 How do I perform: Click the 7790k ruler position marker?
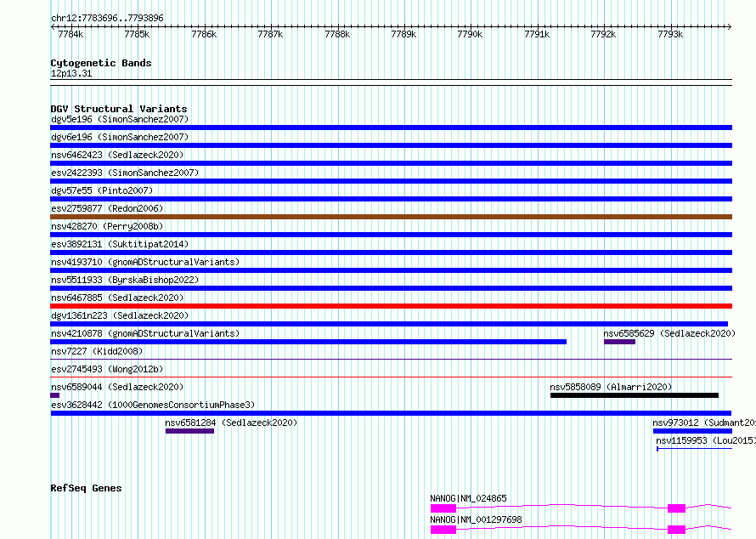(x=470, y=34)
